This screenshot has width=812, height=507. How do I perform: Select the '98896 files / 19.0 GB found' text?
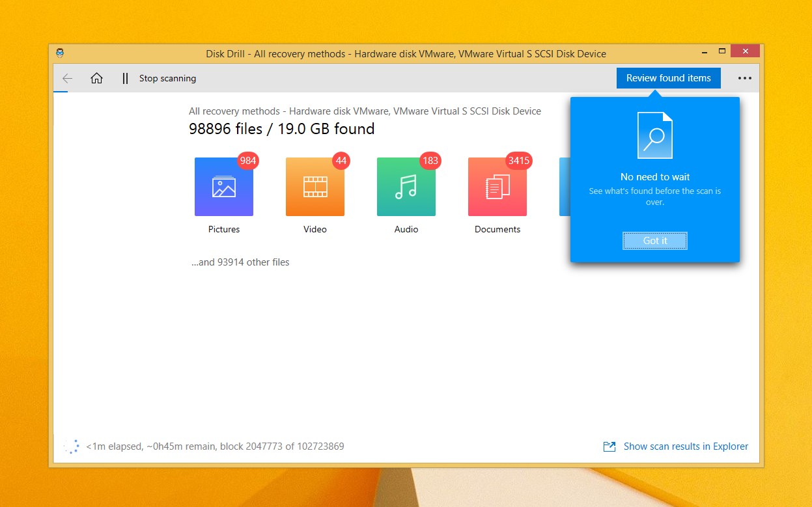pyautogui.click(x=281, y=129)
